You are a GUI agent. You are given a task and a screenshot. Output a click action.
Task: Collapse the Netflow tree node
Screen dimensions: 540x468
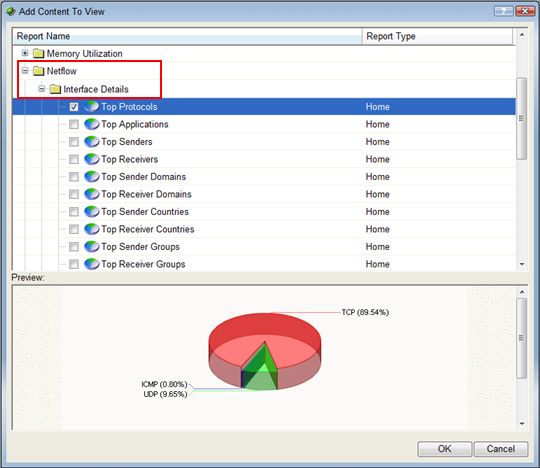coord(25,71)
